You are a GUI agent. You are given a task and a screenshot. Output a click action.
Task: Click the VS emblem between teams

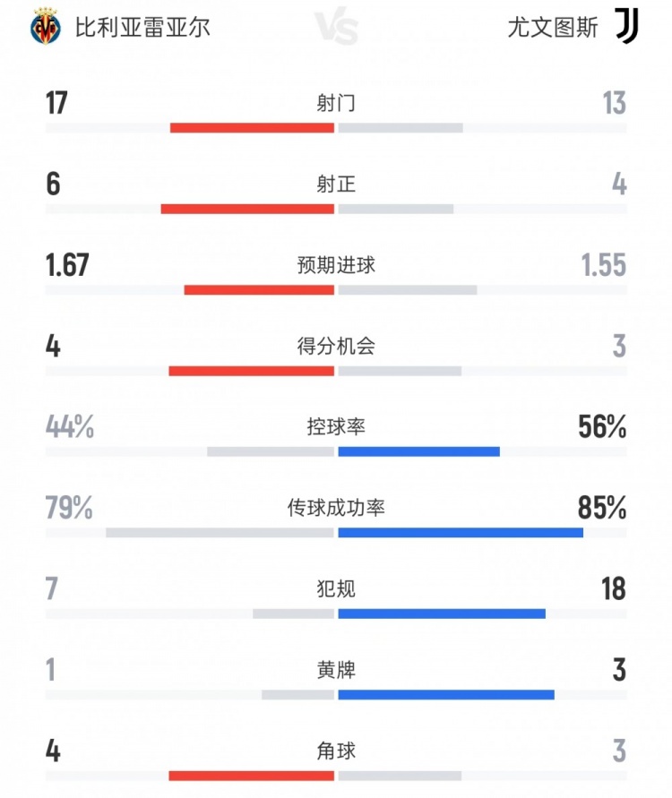point(336,29)
